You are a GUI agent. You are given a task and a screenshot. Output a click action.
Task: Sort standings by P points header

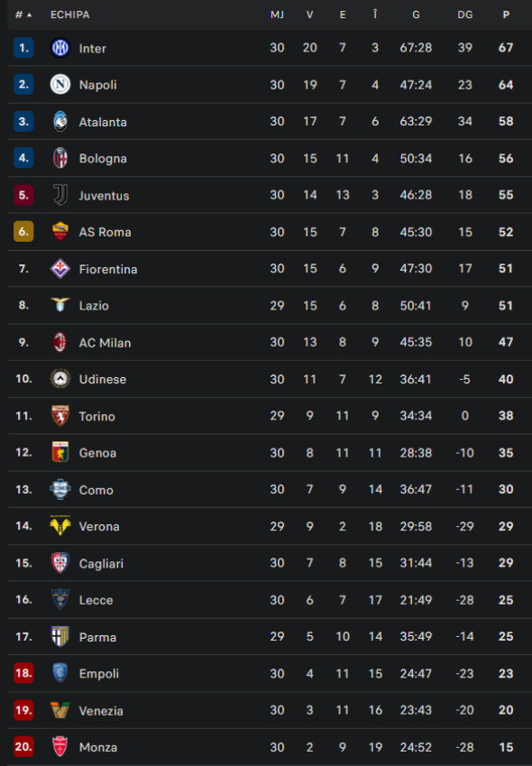click(506, 14)
